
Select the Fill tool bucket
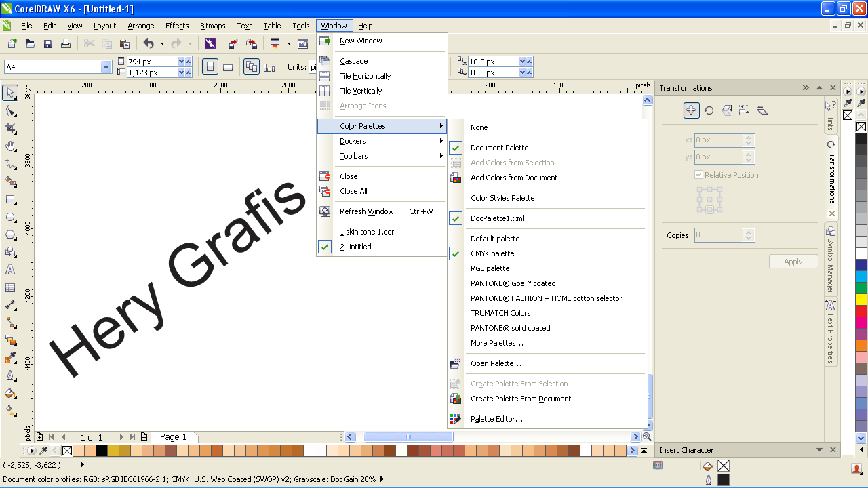[x=10, y=392]
